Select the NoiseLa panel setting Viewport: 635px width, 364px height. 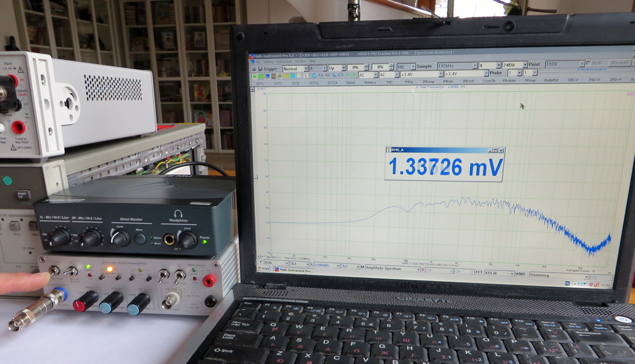369,82
